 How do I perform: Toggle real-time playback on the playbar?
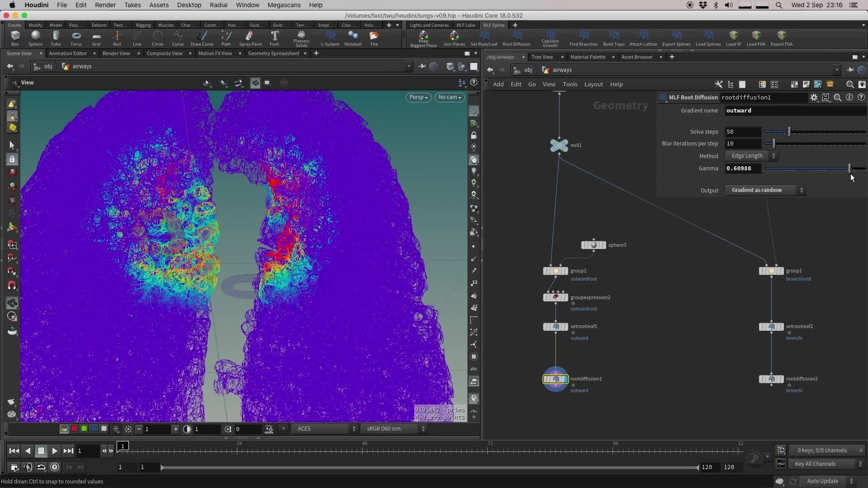click(x=55, y=467)
